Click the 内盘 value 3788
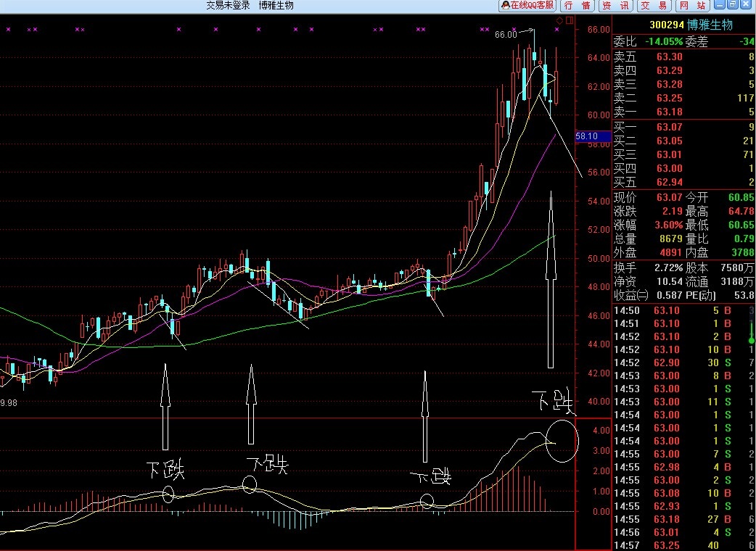Viewport: 756px width, 551px height. tap(743, 252)
